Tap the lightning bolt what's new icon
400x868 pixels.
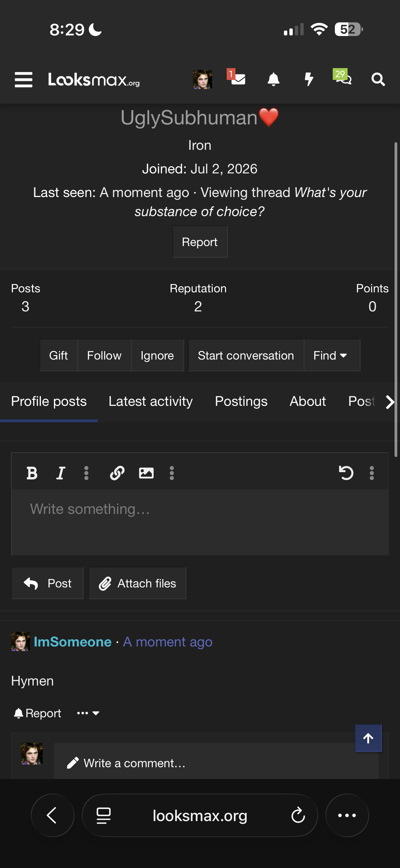pyautogui.click(x=308, y=80)
